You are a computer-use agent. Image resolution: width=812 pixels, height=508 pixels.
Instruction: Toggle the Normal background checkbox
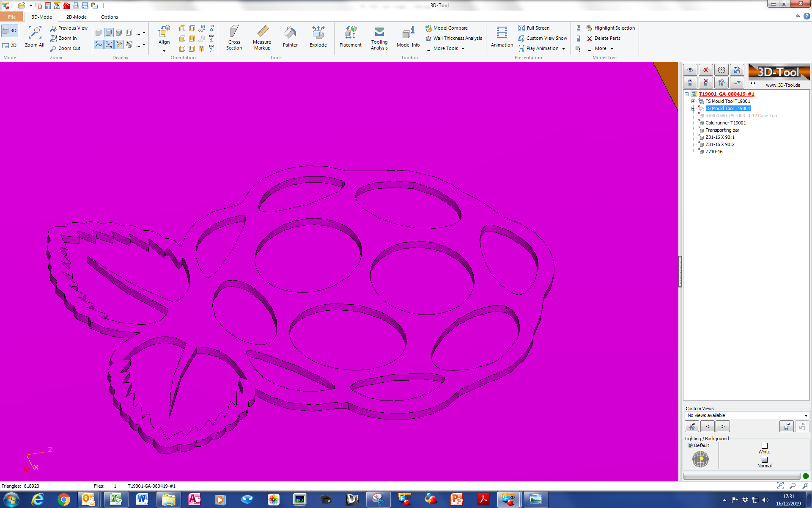pyautogui.click(x=764, y=460)
